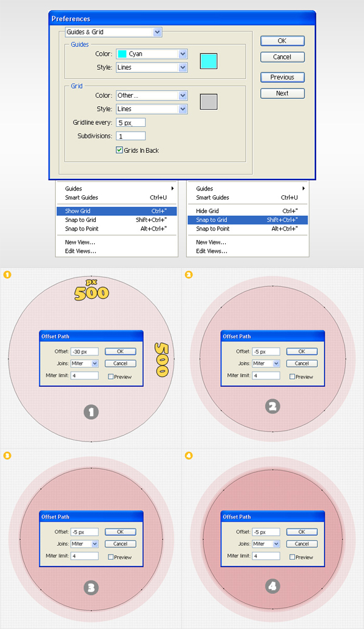Screen dimensions: 364x629
Task: Choose highlighted Snap to Grid in right menu
Action: [248, 220]
